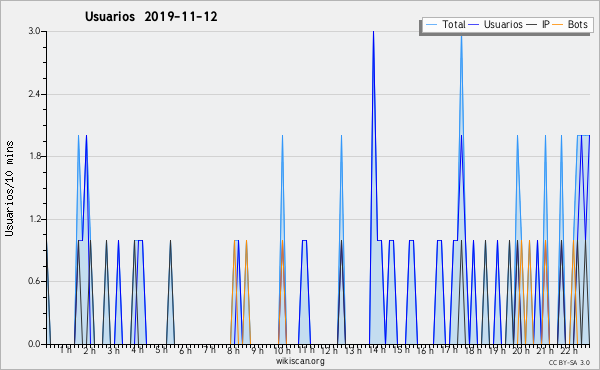This screenshot has width=600, height=370.
Task: Click the '22 h' x-axis label
Action: 569,350
